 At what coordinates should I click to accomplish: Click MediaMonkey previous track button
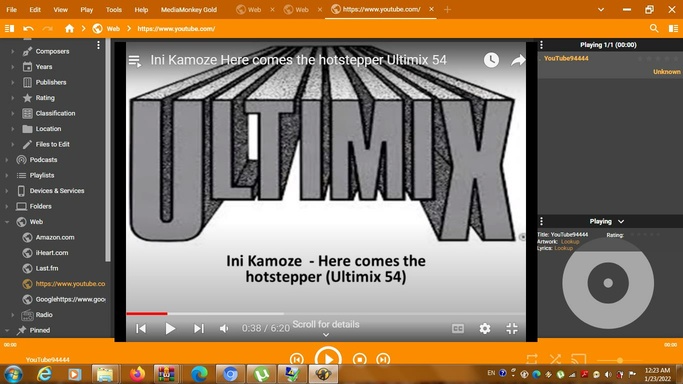(297, 360)
